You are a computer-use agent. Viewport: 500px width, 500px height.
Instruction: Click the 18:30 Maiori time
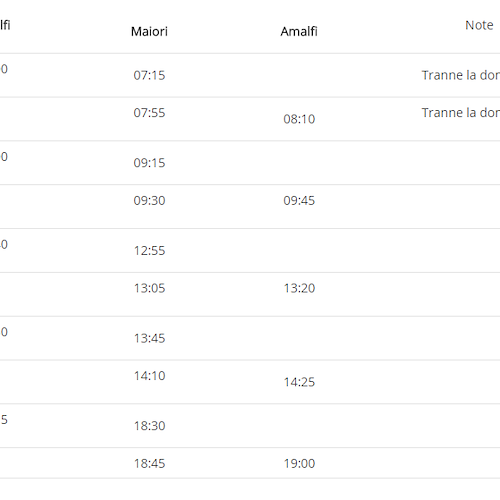(x=149, y=426)
